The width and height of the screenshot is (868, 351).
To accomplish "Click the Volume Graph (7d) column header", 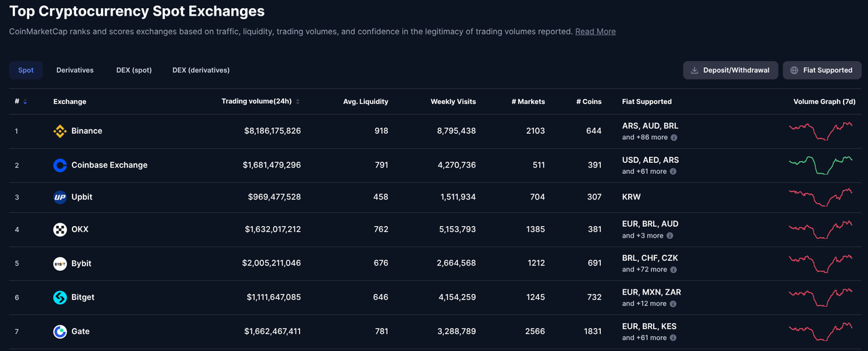I will 825,102.
